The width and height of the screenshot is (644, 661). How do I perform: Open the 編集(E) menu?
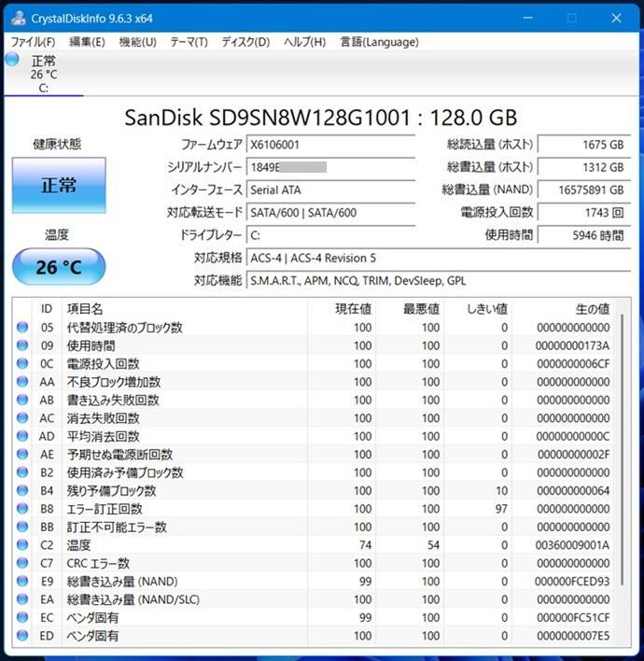[87, 42]
